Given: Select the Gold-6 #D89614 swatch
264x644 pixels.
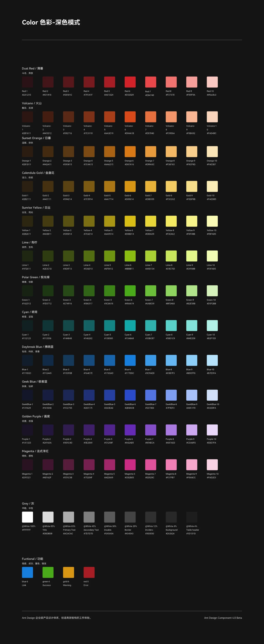Looking at the screenshot, I should [130, 186].
